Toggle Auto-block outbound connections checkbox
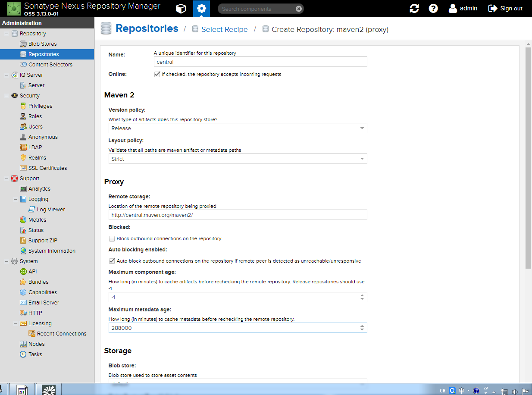The image size is (532, 395). tap(112, 261)
